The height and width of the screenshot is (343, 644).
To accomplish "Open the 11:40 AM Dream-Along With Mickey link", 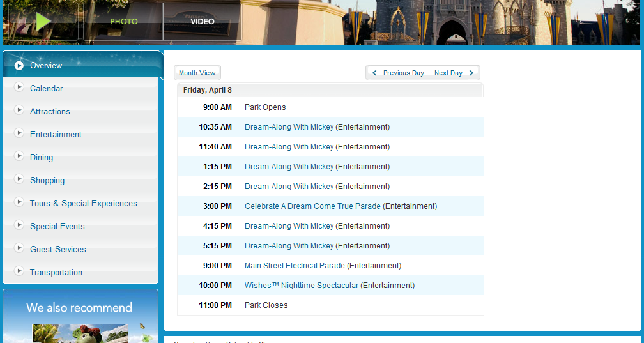I will pos(289,147).
